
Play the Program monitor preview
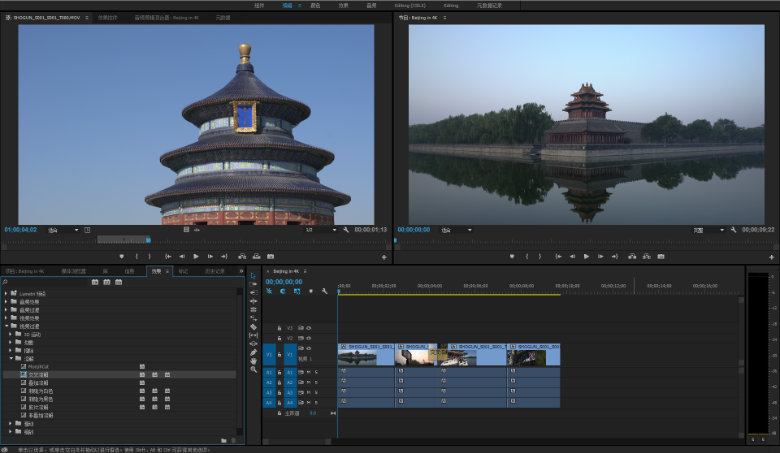(586, 257)
